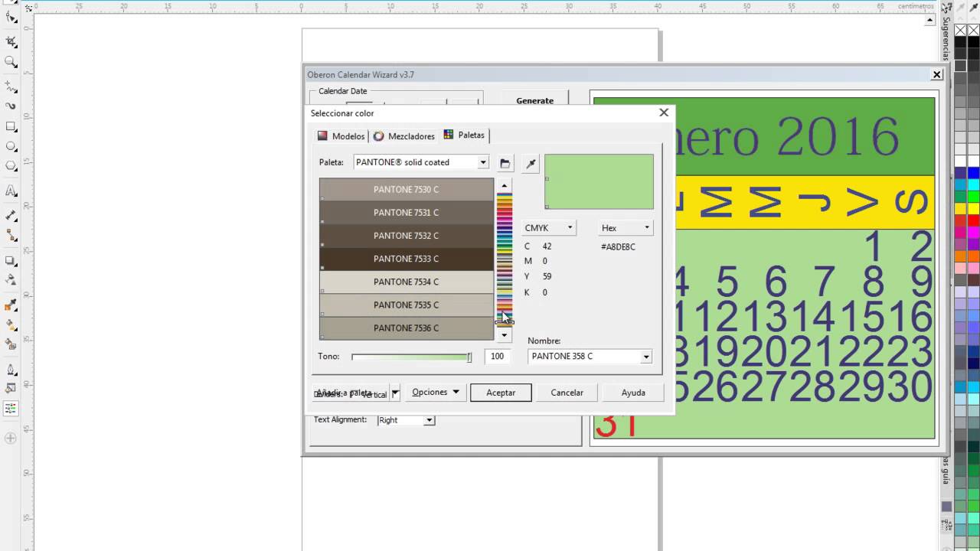Open the Hex format dropdown

625,228
